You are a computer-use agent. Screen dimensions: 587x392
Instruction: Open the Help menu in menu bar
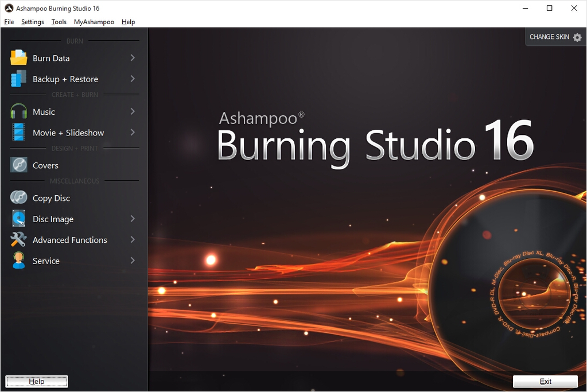[128, 22]
